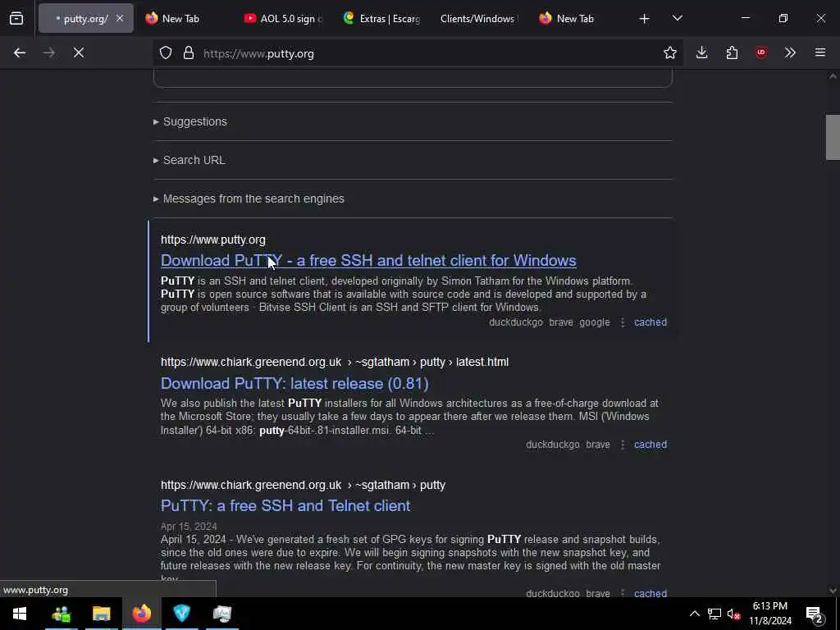Click the Apr 15, 2024 date text

(x=189, y=526)
